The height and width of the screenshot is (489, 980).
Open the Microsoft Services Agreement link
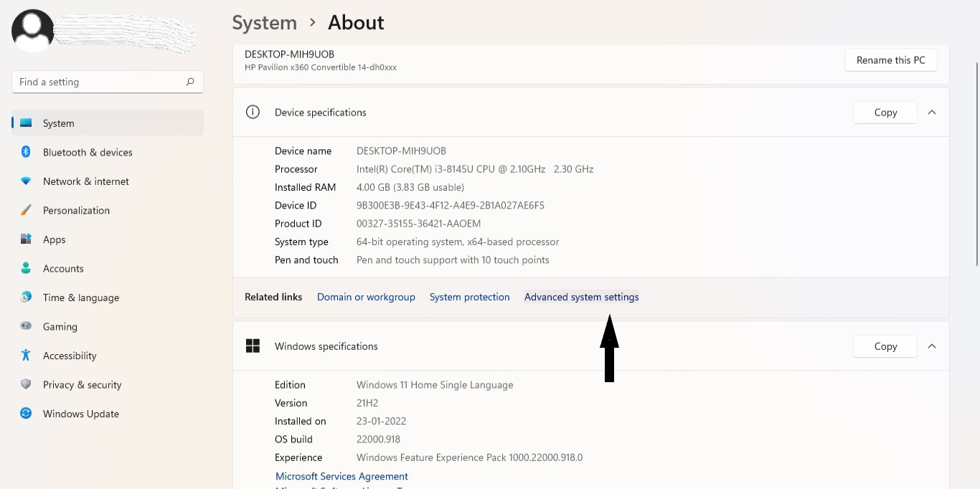[341, 476]
